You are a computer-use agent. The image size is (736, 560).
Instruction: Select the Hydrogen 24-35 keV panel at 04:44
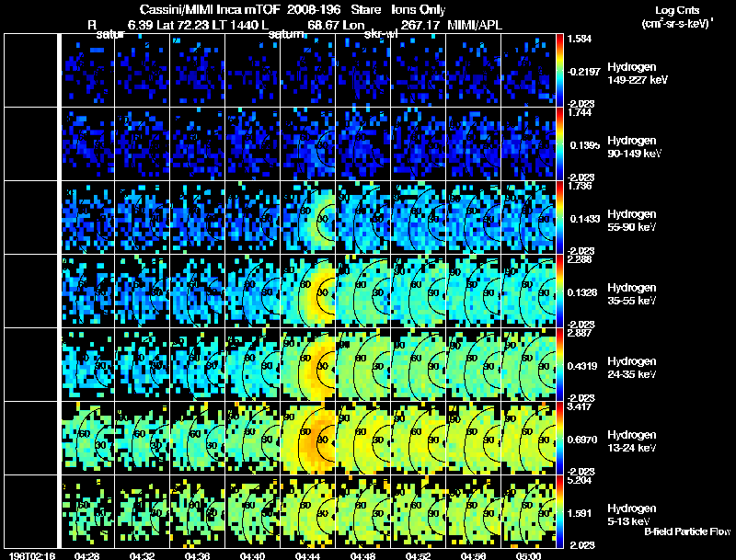308,364
